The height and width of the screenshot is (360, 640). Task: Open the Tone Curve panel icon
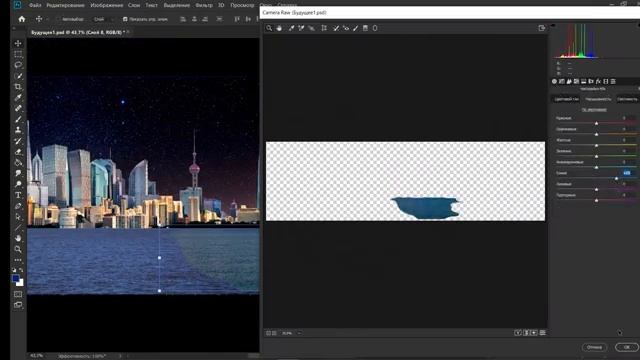[x=562, y=81]
